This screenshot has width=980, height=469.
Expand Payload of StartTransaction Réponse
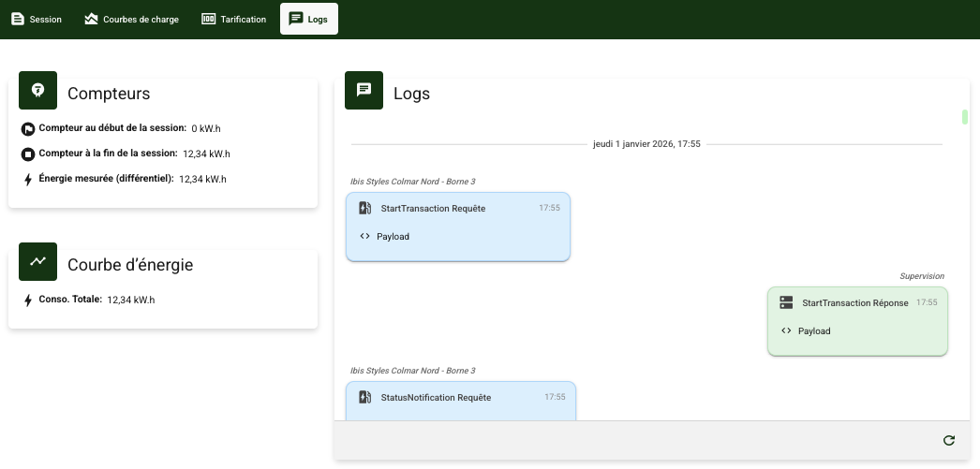point(814,331)
